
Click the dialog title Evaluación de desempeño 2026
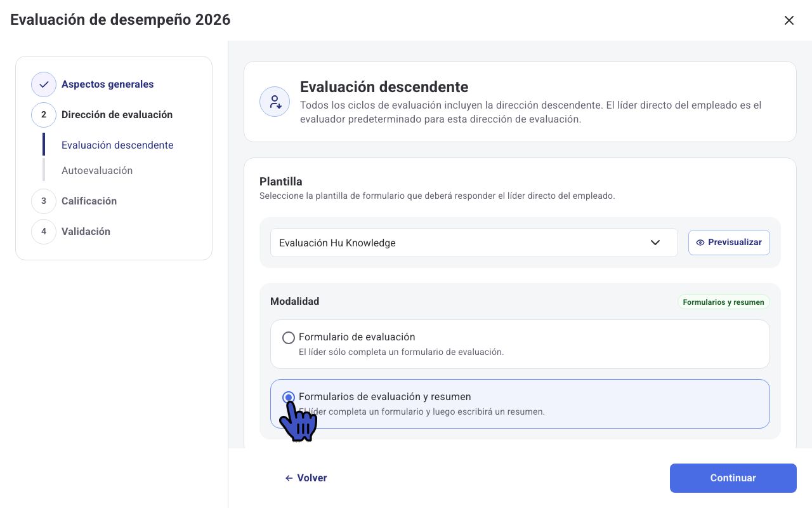[121, 20]
